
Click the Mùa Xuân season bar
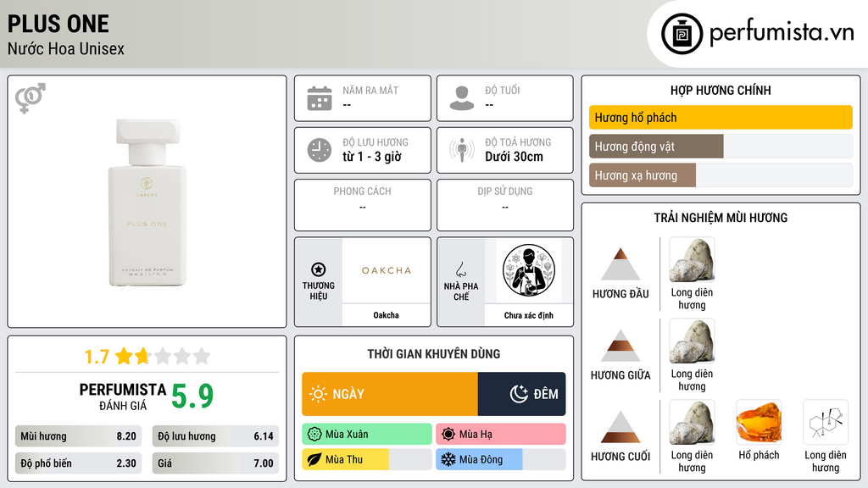[367, 435]
